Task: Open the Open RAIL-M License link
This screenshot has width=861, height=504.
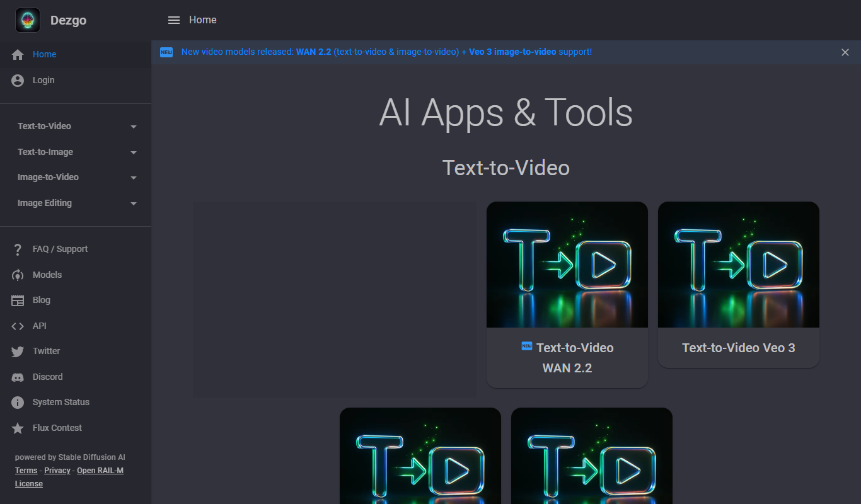Action: pyautogui.click(x=69, y=477)
